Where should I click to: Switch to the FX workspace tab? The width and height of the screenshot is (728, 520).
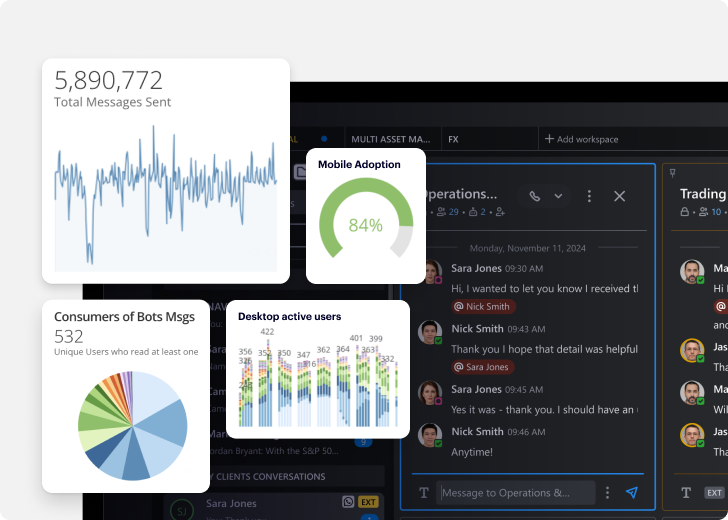point(453,139)
